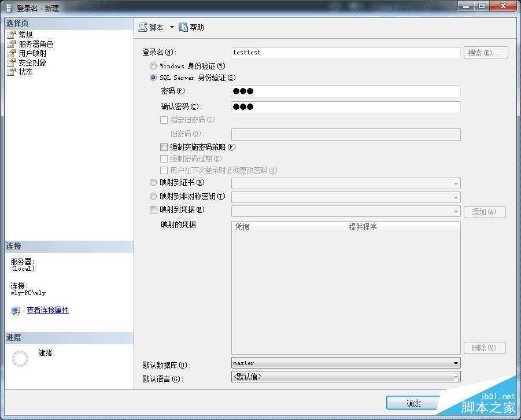
Task: Click the wly-PC\wly connection text
Action: pos(28,293)
